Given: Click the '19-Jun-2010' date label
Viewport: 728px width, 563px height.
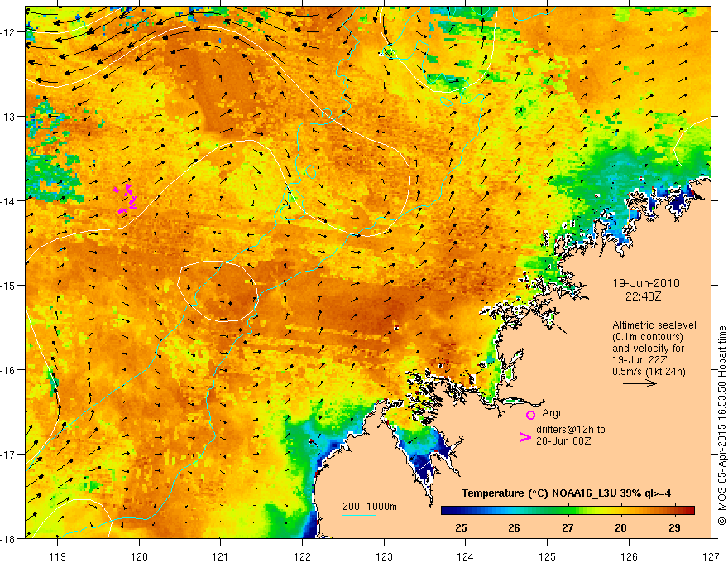Looking at the screenshot, I should (646, 283).
